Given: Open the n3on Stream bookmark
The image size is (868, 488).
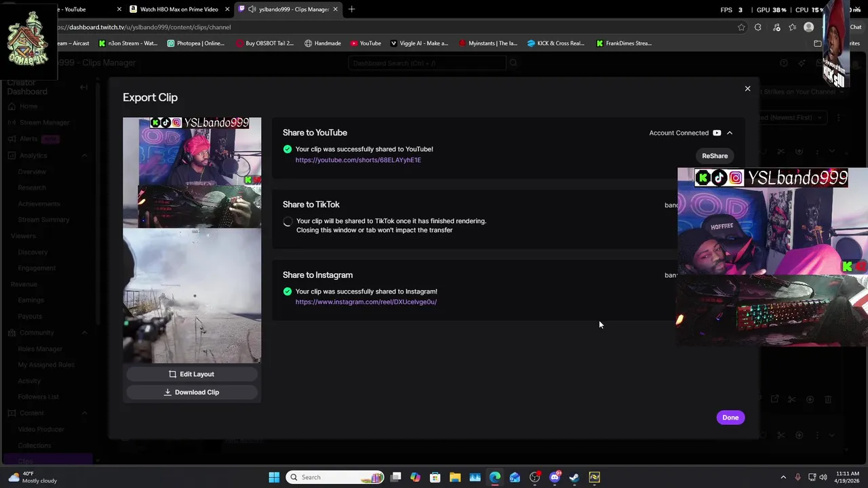Looking at the screenshot, I should (128, 43).
